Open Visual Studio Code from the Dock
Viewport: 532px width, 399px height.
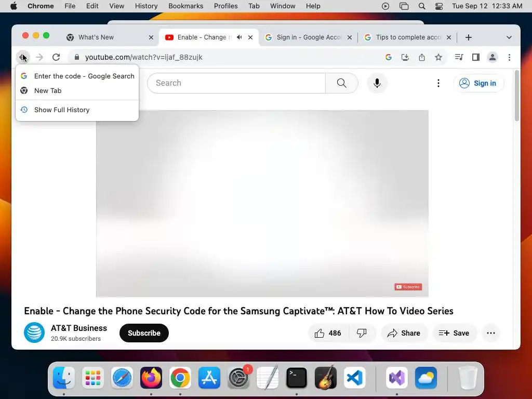click(354, 378)
